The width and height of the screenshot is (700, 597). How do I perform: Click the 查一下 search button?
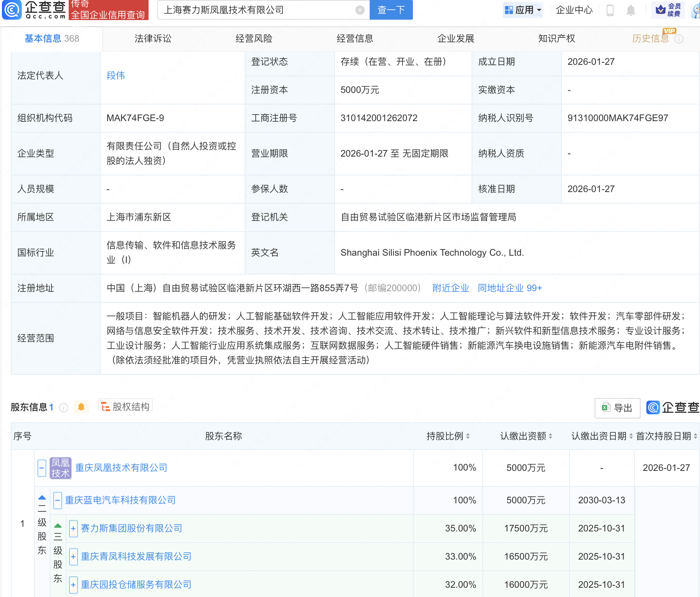tap(391, 10)
